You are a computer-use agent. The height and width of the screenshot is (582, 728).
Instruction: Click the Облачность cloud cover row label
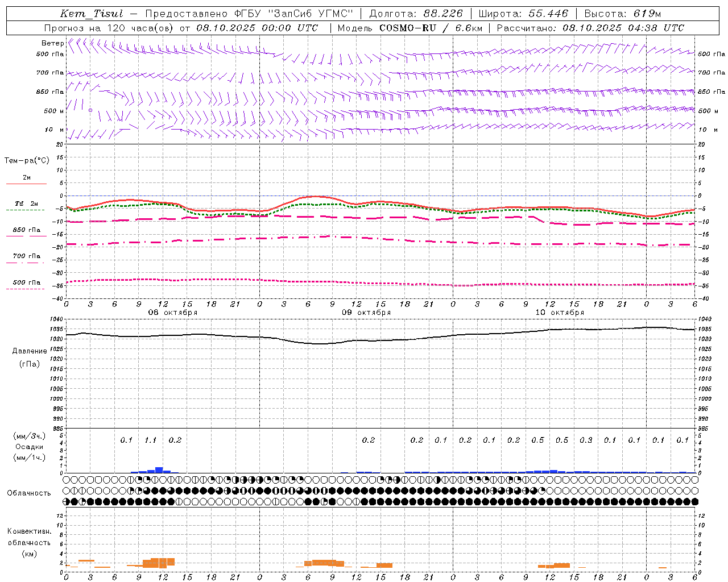point(29,493)
